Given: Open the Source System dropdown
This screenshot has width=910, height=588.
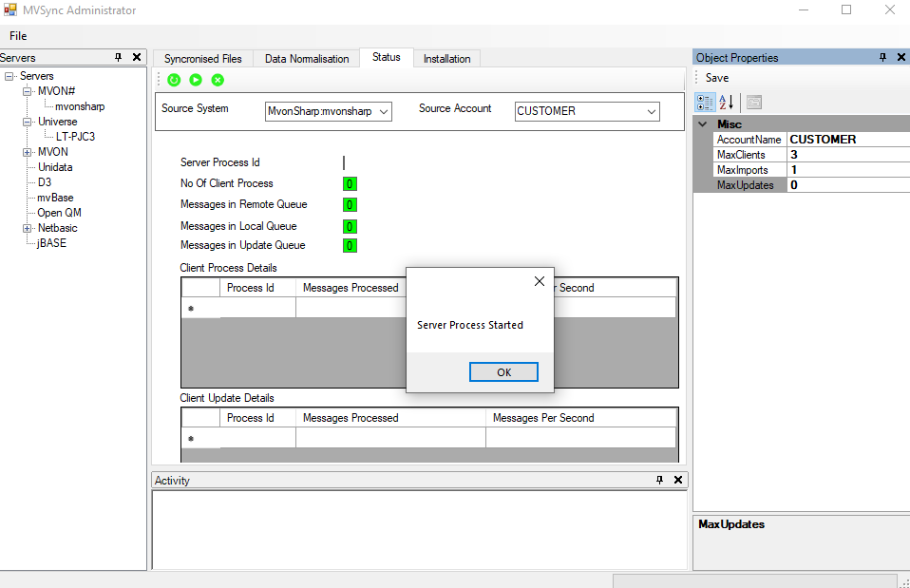Looking at the screenshot, I should tap(384, 111).
